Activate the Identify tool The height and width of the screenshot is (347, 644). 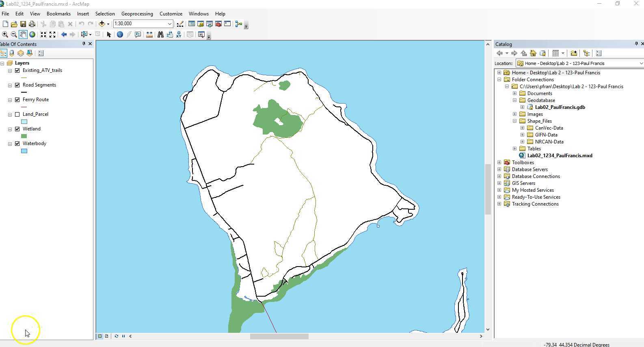pyautogui.click(x=120, y=35)
